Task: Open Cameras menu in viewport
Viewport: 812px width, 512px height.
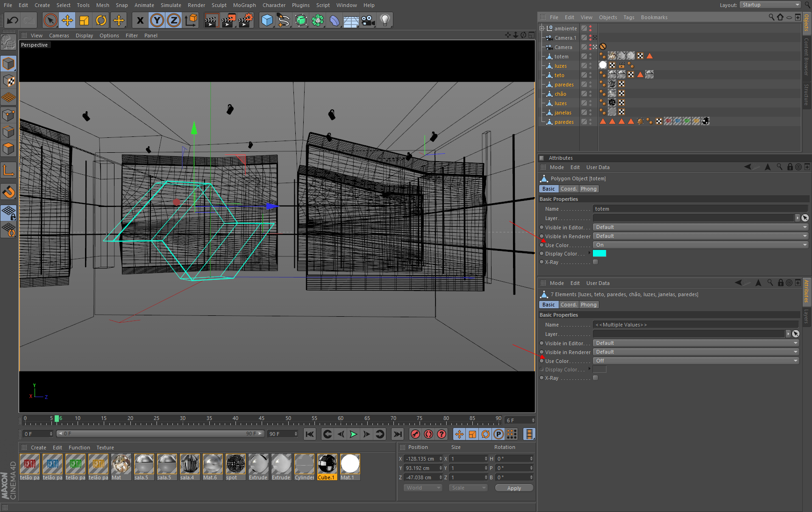Action: coord(59,36)
